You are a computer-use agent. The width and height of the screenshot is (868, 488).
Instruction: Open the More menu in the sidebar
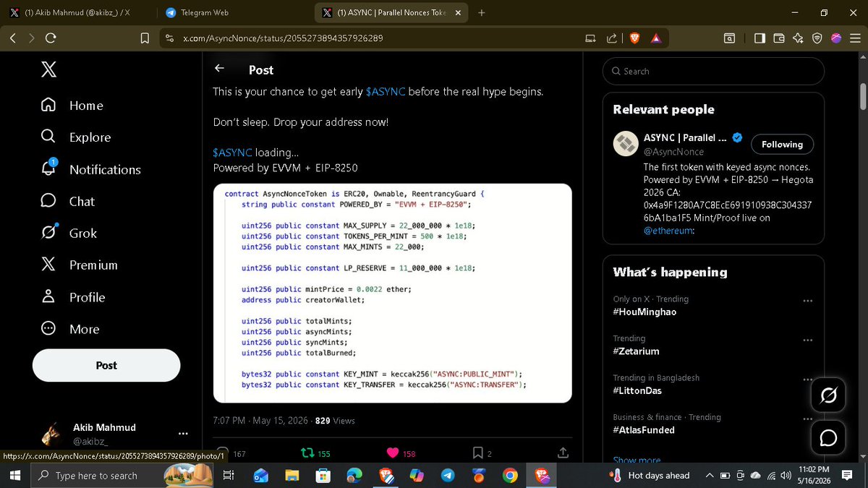70,329
